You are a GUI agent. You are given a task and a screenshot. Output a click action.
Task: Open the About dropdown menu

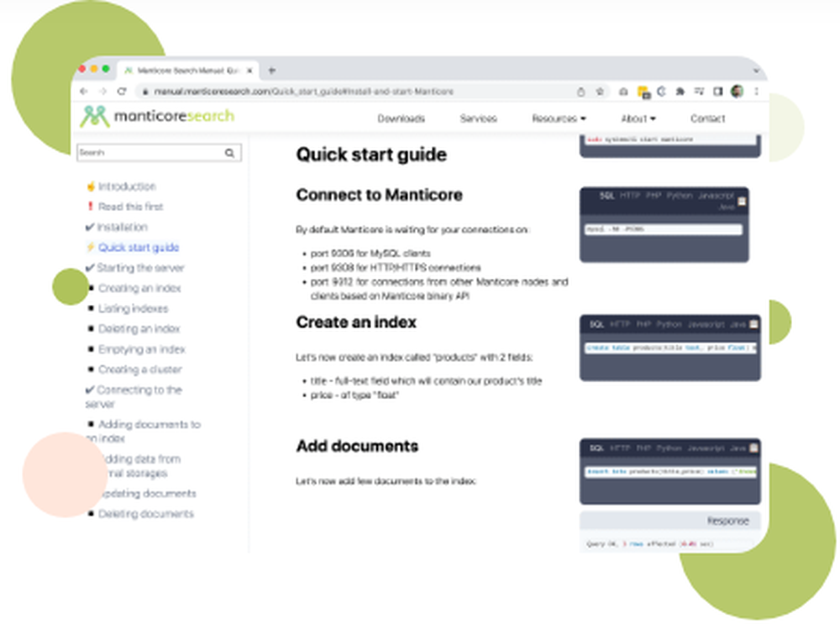[x=638, y=118]
